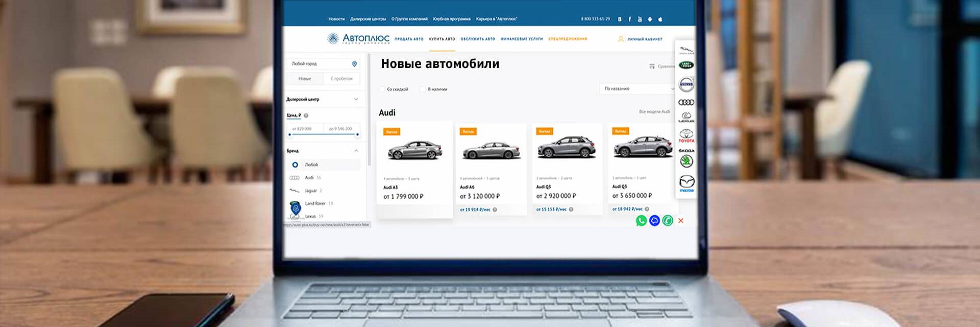
Task: Open the По названию sort dropdown
Action: 638,89
